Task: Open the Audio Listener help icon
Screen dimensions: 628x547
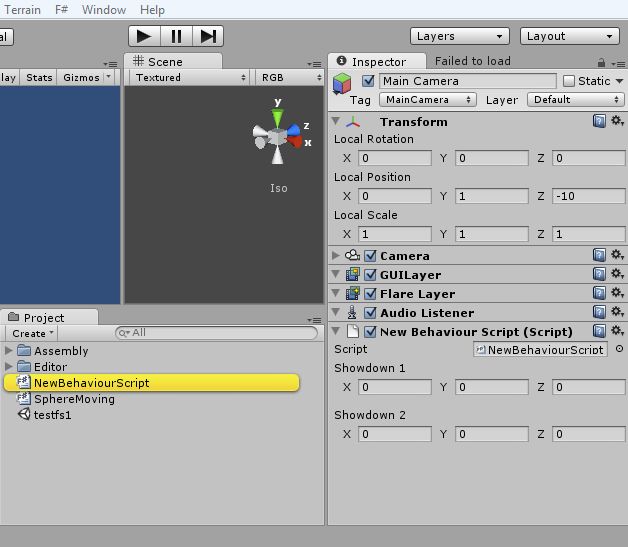Action: pos(599,312)
